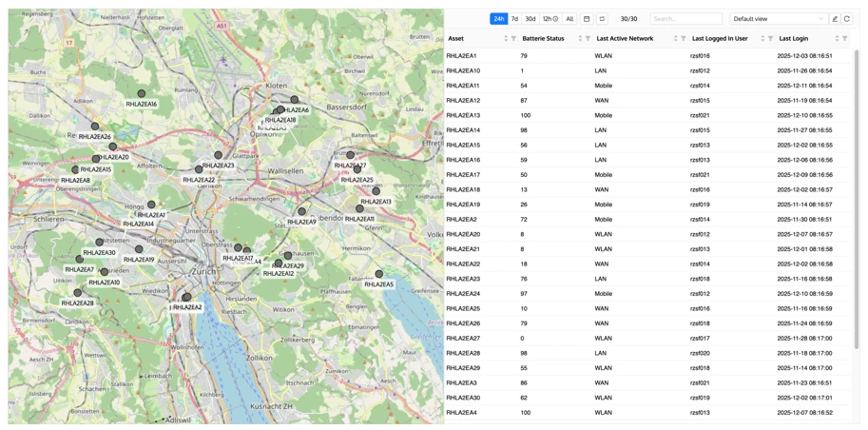Click the auto-refresh loop icon

[x=602, y=19]
